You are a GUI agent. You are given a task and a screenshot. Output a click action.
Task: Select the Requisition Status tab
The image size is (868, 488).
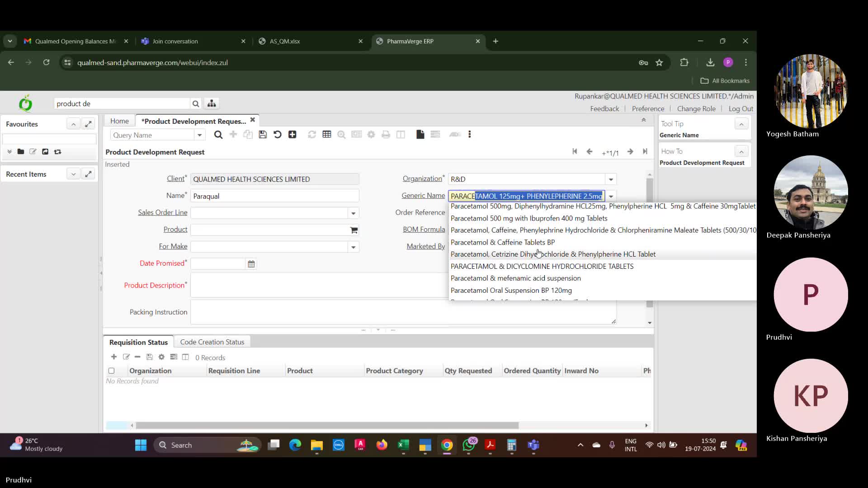[138, 342]
